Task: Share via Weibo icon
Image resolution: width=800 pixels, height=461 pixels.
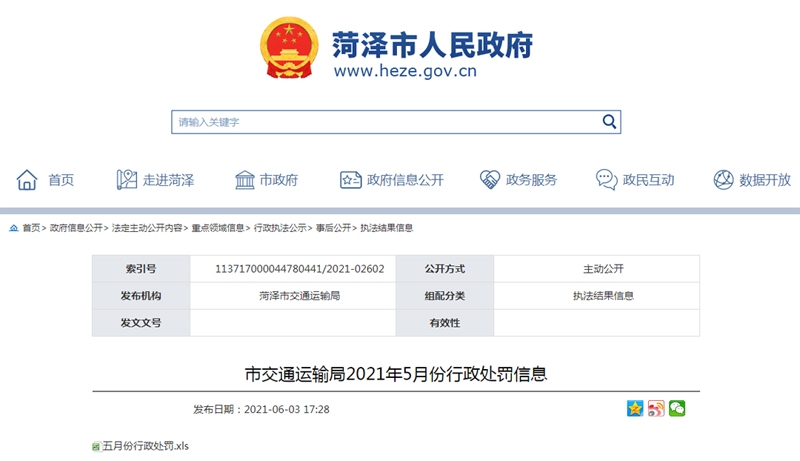Action: tap(656, 408)
